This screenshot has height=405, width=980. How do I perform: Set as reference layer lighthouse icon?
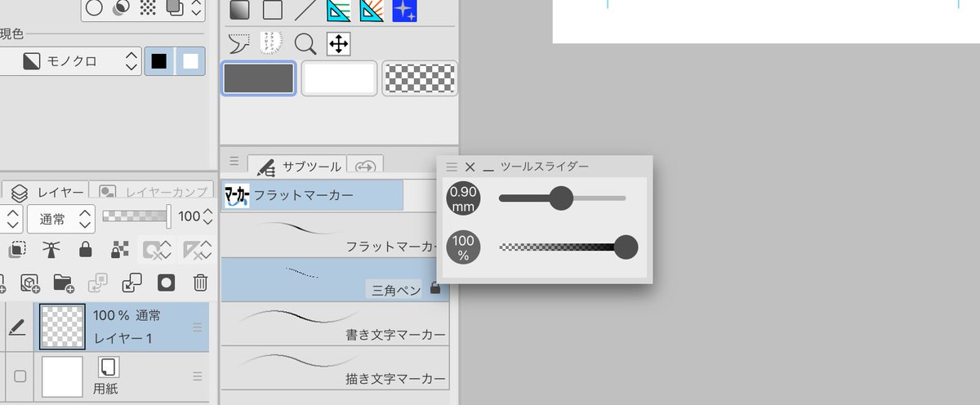tap(52, 250)
